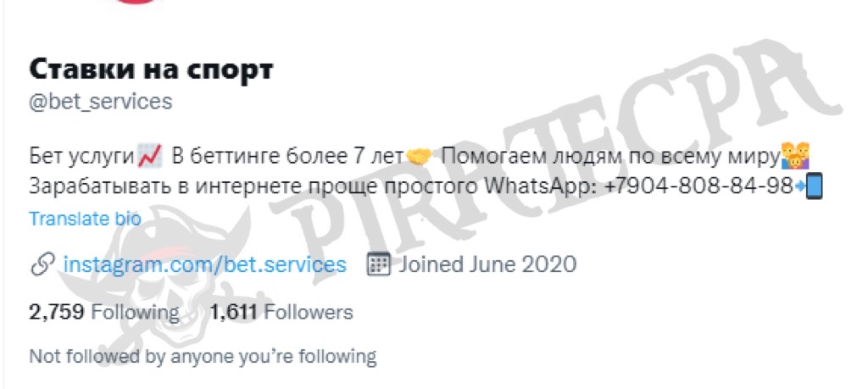Click the Not followed by anyone you're following text
This screenshot has height=389, width=868.
click(x=203, y=356)
